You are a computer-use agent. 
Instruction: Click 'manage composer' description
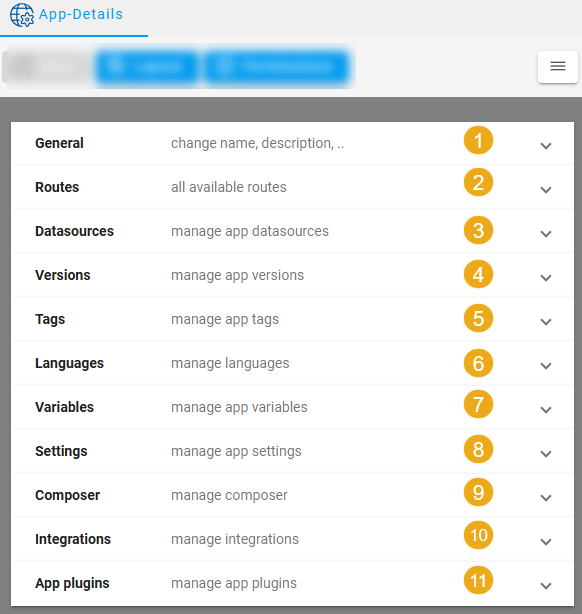point(230,495)
